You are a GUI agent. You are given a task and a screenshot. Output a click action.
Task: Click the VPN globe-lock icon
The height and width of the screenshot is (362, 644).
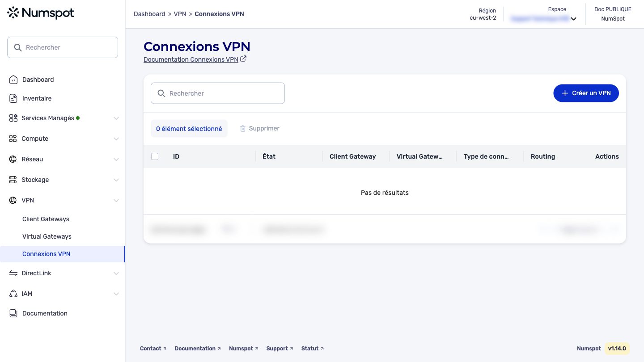13,200
